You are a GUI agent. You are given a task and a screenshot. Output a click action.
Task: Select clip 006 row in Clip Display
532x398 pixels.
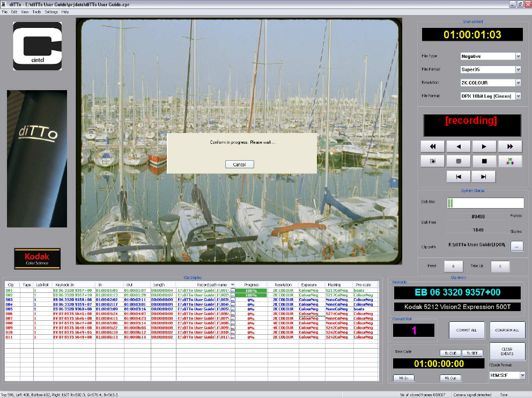(107, 314)
